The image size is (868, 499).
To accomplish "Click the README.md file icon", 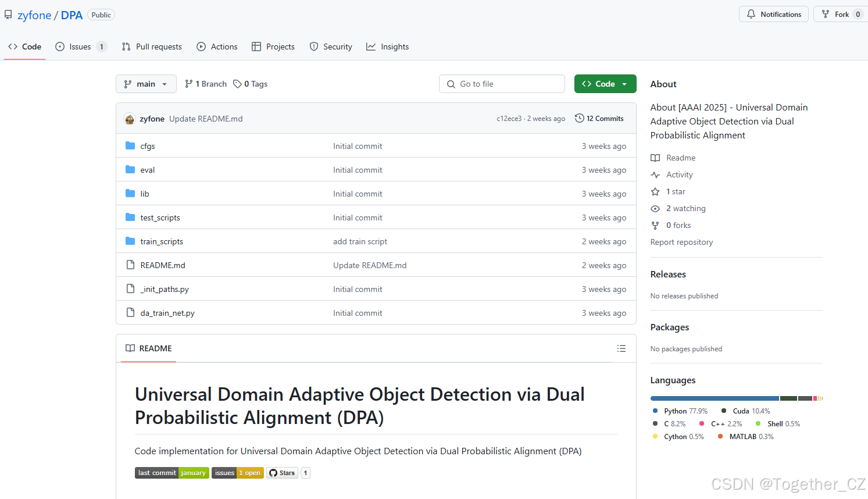I will coord(130,265).
